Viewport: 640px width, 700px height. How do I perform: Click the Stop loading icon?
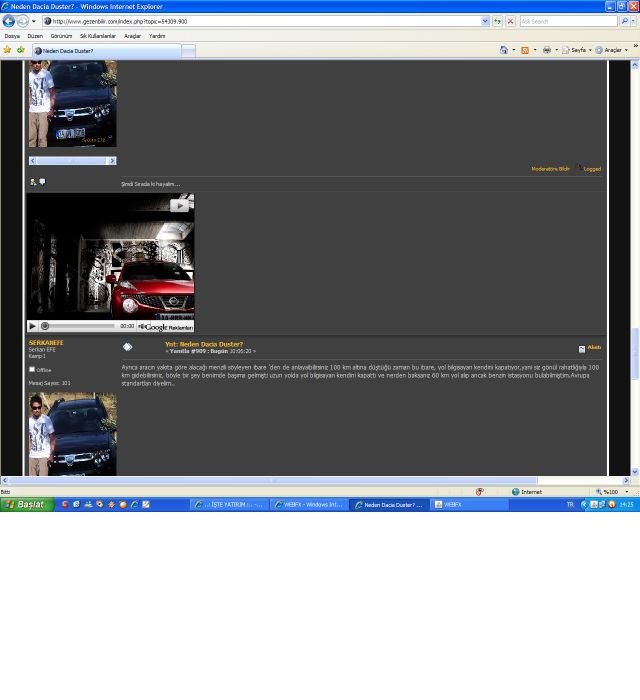(510, 21)
